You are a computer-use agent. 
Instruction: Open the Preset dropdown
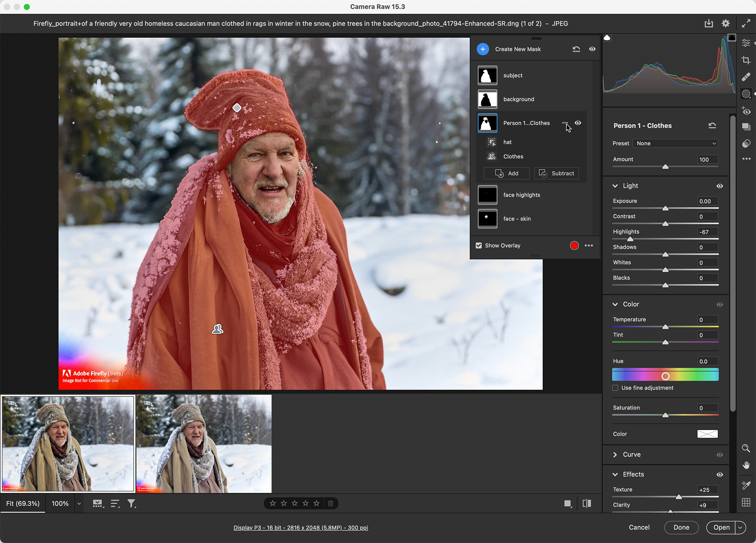tap(676, 144)
